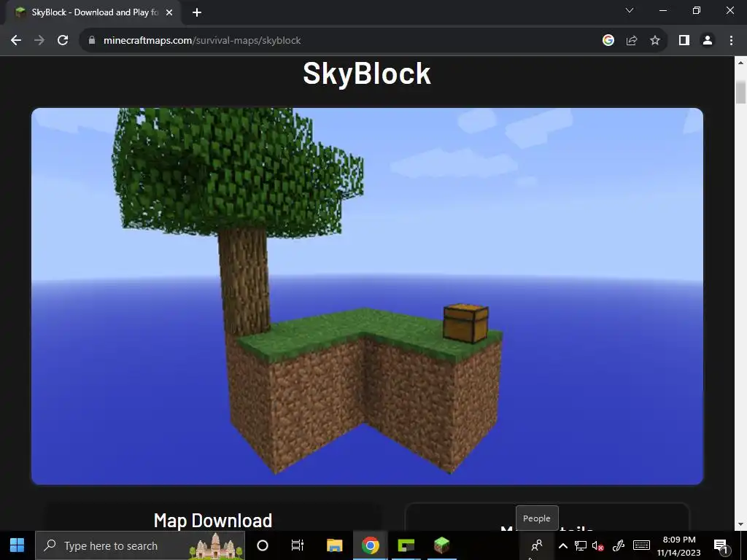This screenshot has width=747, height=560.
Task: Open the People taskbar icon
Action: coord(537,545)
